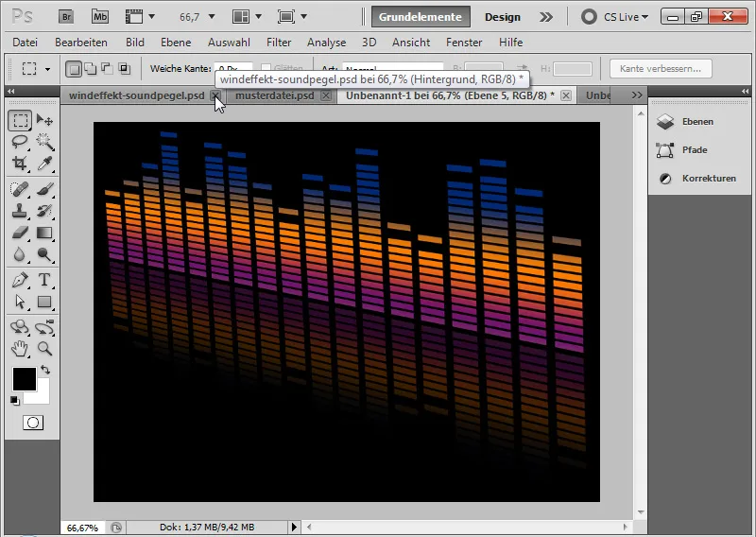Edit the zoom percentage field 66,67%
The height and width of the screenshot is (537, 756).
(82, 528)
